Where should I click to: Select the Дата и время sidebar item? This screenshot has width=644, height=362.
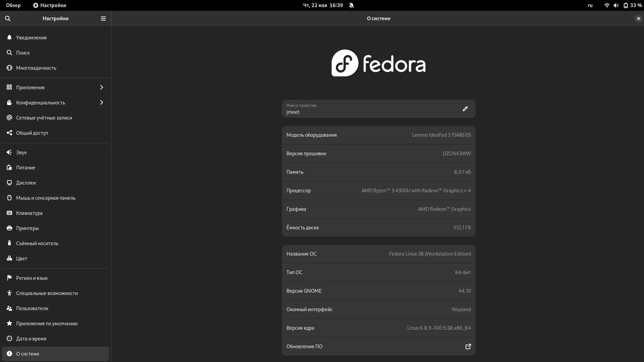[56, 338]
